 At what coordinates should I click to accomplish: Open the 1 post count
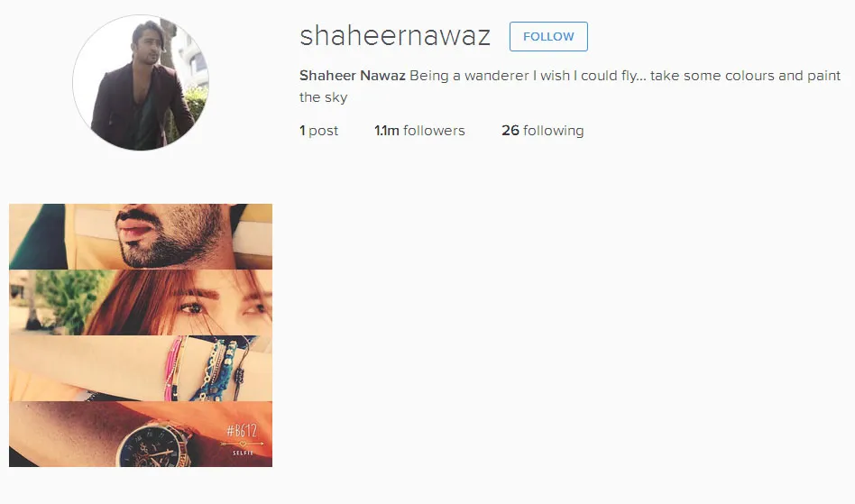point(319,131)
